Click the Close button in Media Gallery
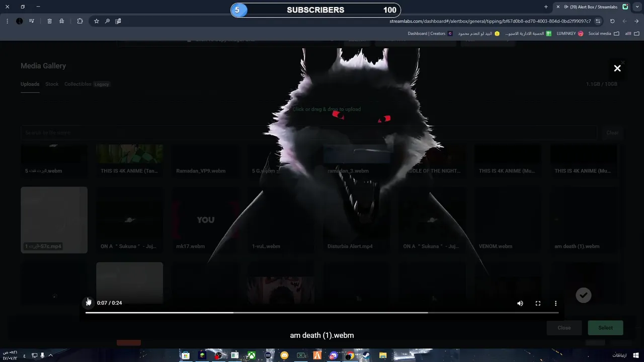644x362 pixels. [x=564, y=328]
